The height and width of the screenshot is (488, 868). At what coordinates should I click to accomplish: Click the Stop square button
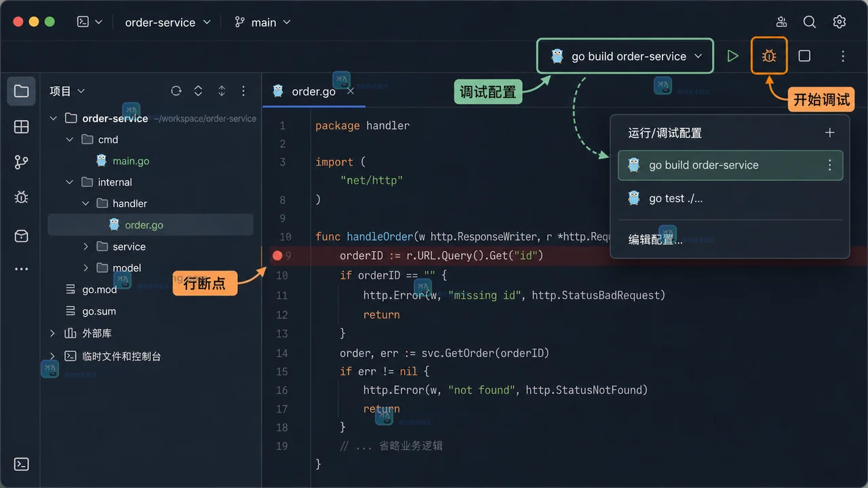pyautogui.click(x=804, y=56)
